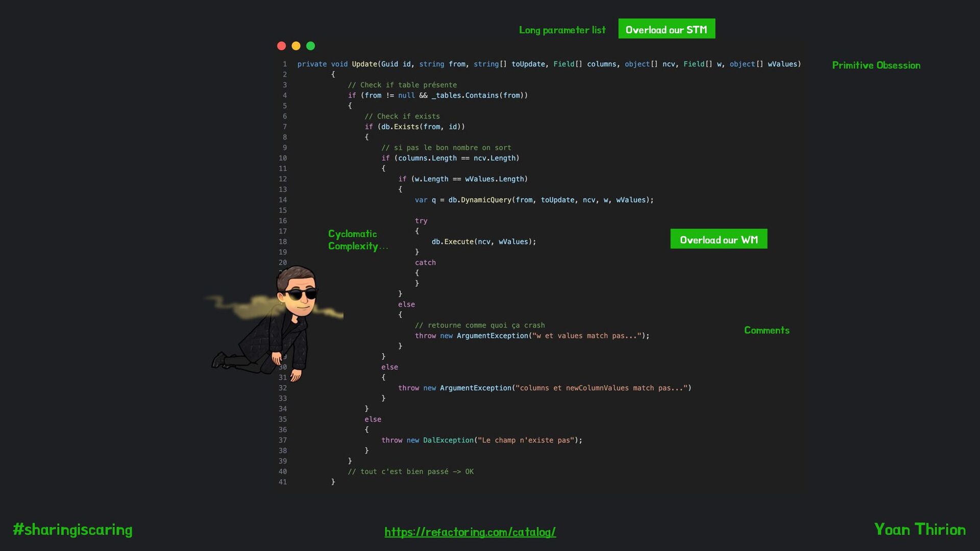Screen dimensions: 980x551
Task: Click the green window dot
Action: tap(310, 46)
